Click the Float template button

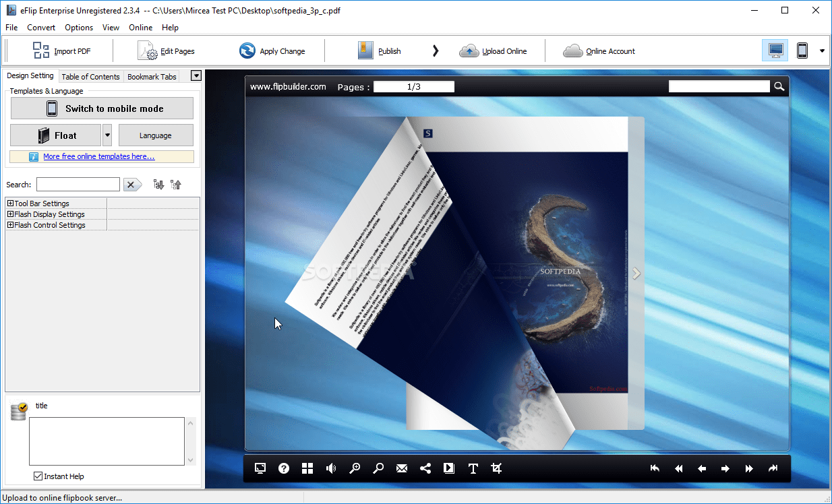coord(55,135)
